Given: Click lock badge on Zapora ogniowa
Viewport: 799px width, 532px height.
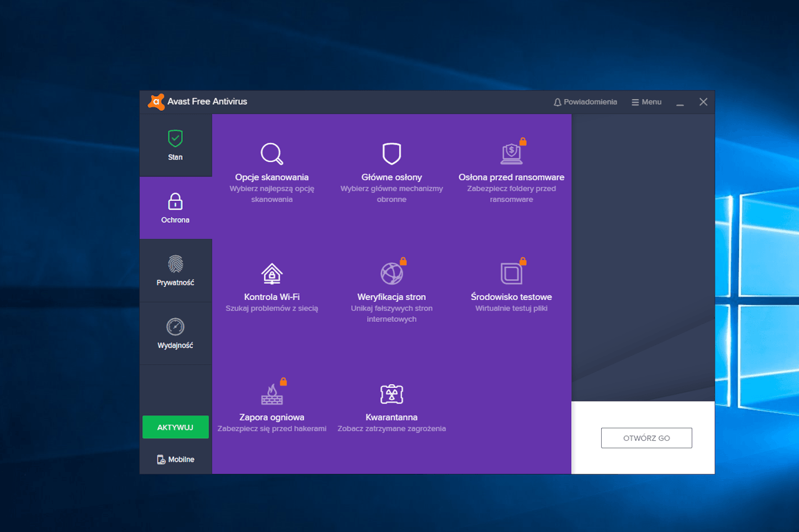Looking at the screenshot, I should pos(283,381).
